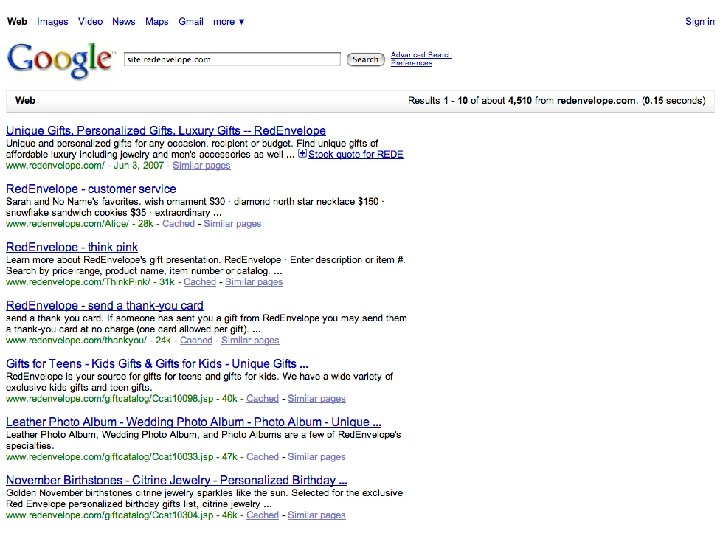720x540 pixels.
Task: Open Cached version of the Alice result
Action: pyautogui.click(x=179, y=224)
